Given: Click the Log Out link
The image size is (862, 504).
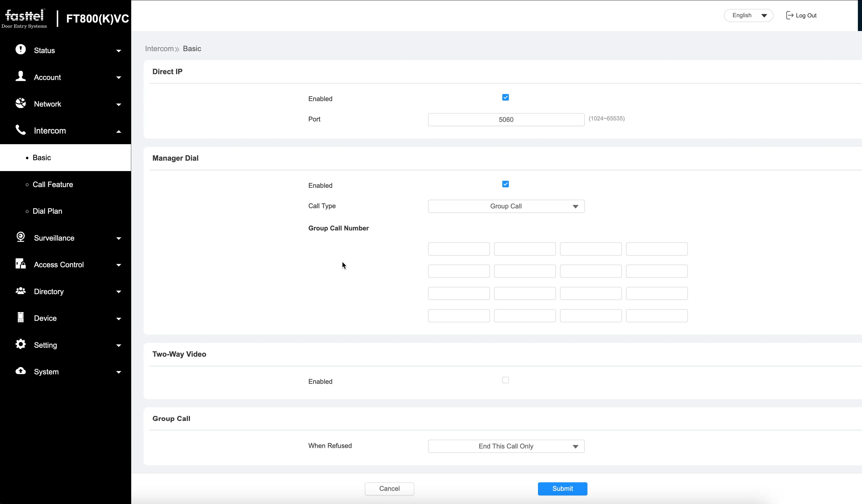Looking at the screenshot, I should tap(806, 15).
